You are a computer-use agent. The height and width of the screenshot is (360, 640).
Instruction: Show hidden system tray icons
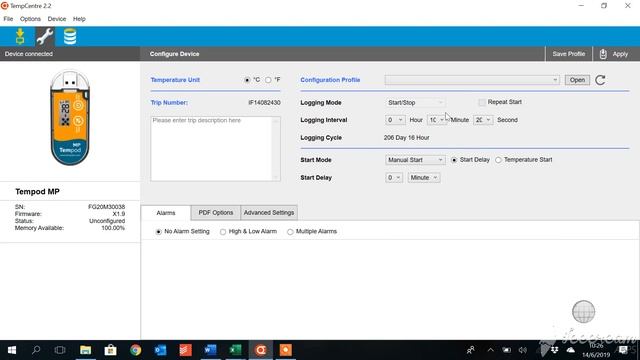click(x=491, y=350)
